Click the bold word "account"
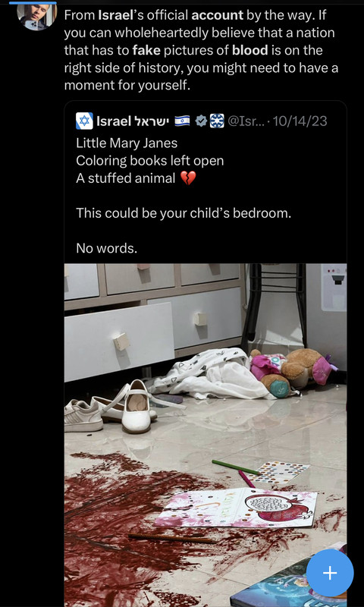This screenshot has width=364, height=607. pos(218,15)
